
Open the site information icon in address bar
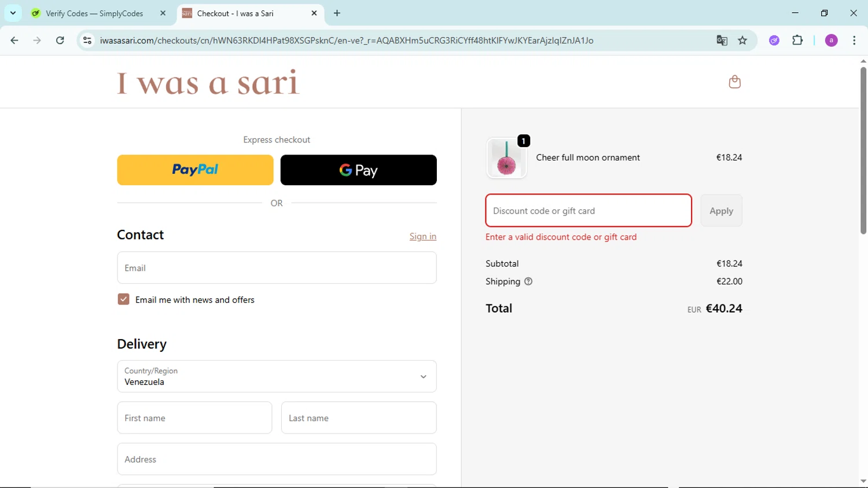[x=87, y=41]
